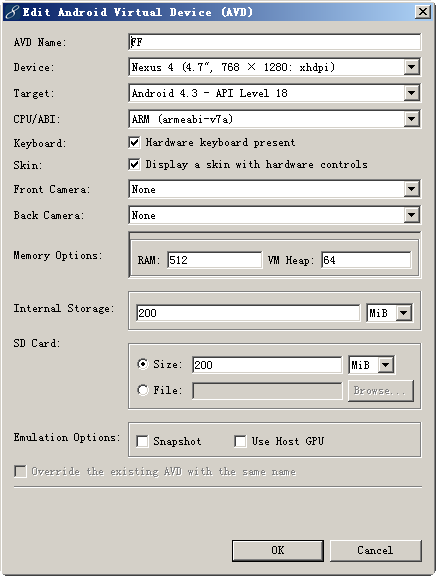This screenshot has height=576, width=436.
Task: Click the RAM input field
Action: click(x=215, y=260)
